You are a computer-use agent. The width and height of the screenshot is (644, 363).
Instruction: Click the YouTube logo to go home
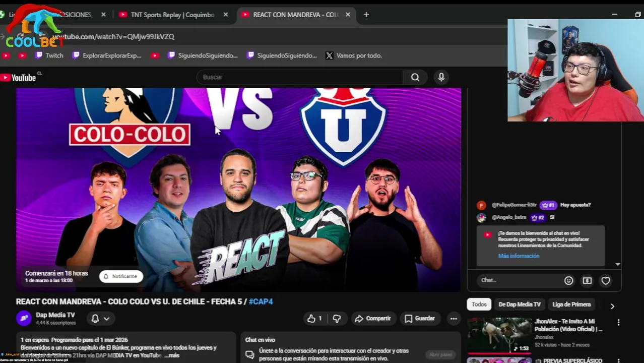19,78
